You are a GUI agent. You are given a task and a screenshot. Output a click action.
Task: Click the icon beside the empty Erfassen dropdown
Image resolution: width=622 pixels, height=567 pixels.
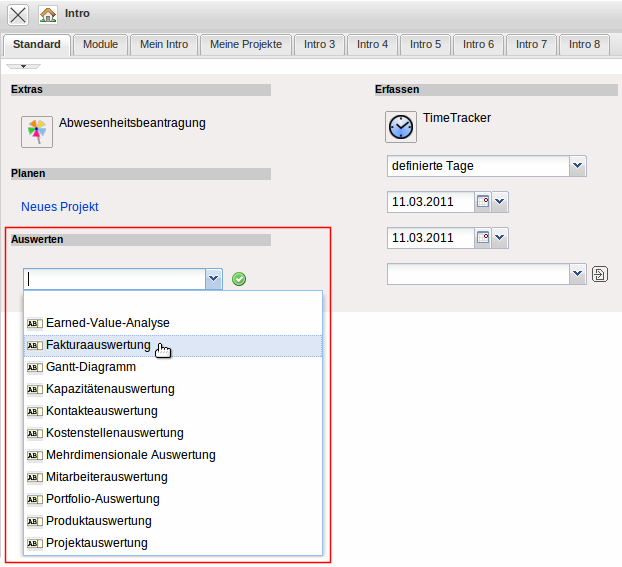click(600, 274)
